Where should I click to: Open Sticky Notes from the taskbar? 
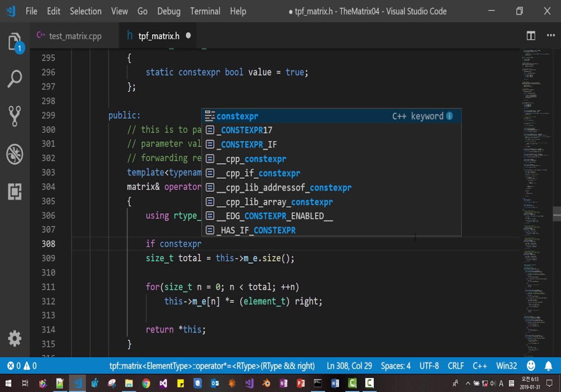(180, 383)
